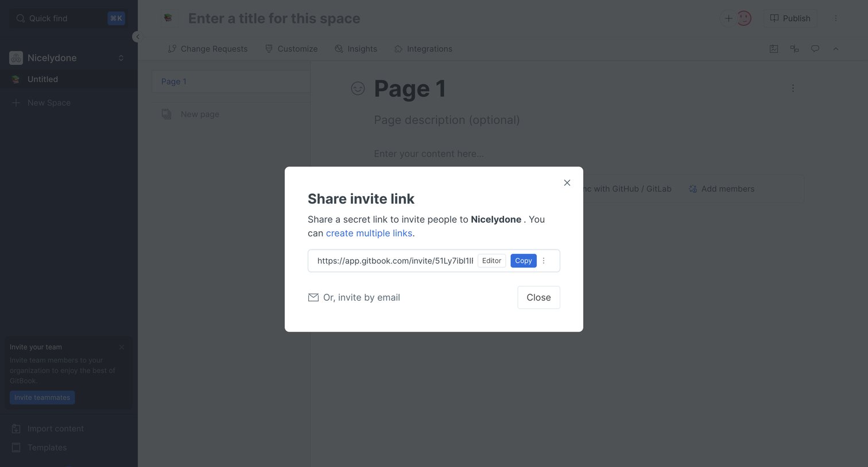This screenshot has width=868, height=467.
Task: Change Page 1 emoji icon
Action: pos(358,88)
